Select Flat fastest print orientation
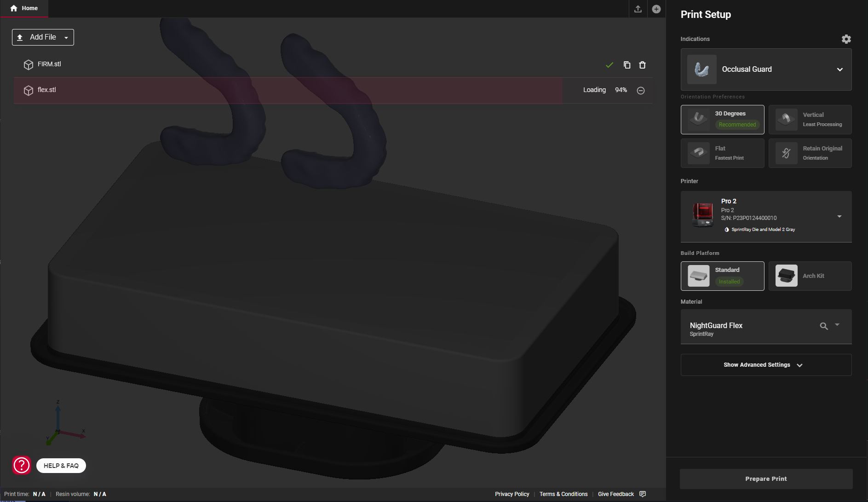Viewport: 868px width, 502px height. click(x=722, y=153)
